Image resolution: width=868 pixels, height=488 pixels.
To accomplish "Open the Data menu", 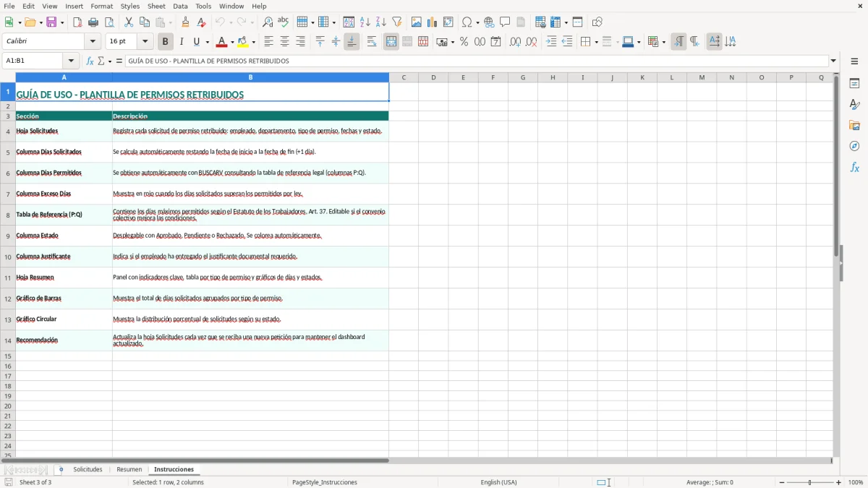I will pyautogui.click(x=180, y=6).
